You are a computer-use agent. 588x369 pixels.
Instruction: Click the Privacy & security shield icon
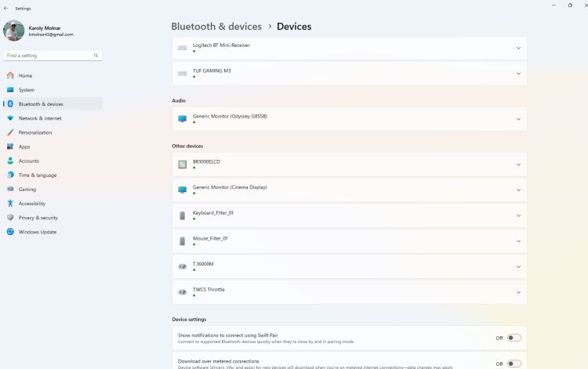10,218
